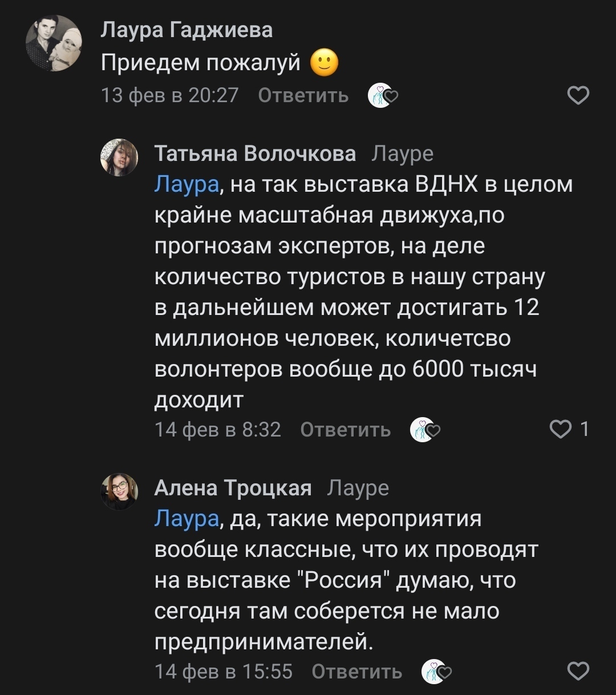Open Лаура Гаджиева's profile picture
The image size is (616, 695).
[54, 43]
